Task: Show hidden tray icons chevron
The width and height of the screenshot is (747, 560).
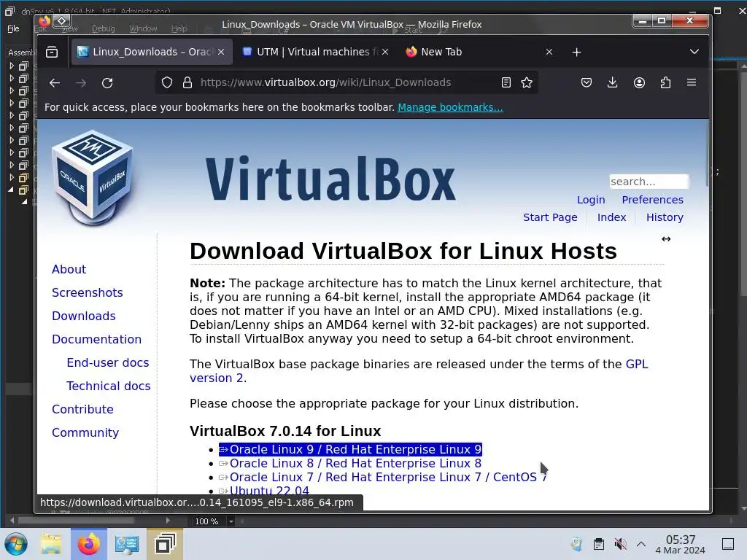Action: click(641, 544)
